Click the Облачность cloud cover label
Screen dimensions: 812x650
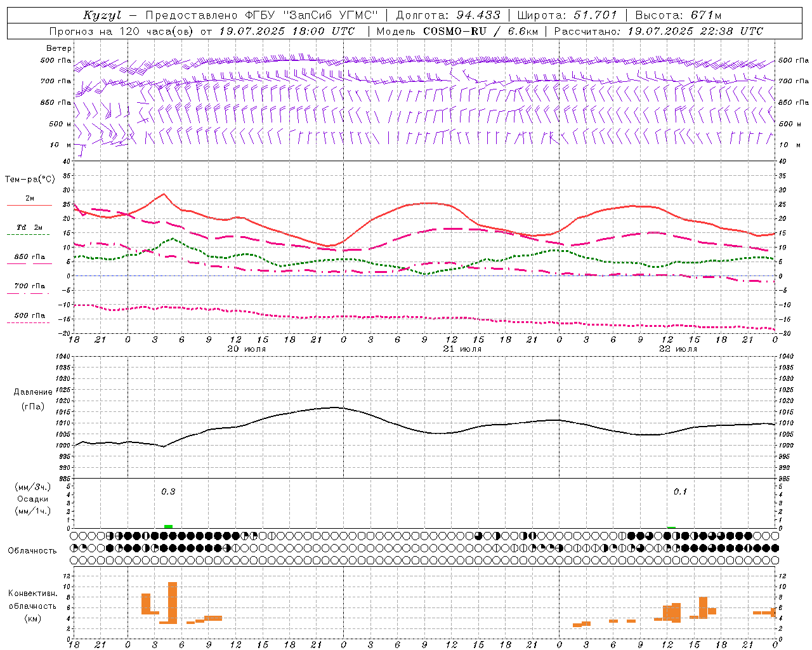[x=32, y=550]
